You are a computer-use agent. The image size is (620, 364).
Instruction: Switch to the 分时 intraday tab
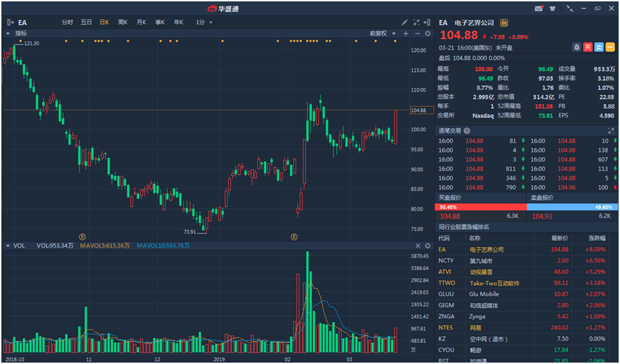(67, 22)
